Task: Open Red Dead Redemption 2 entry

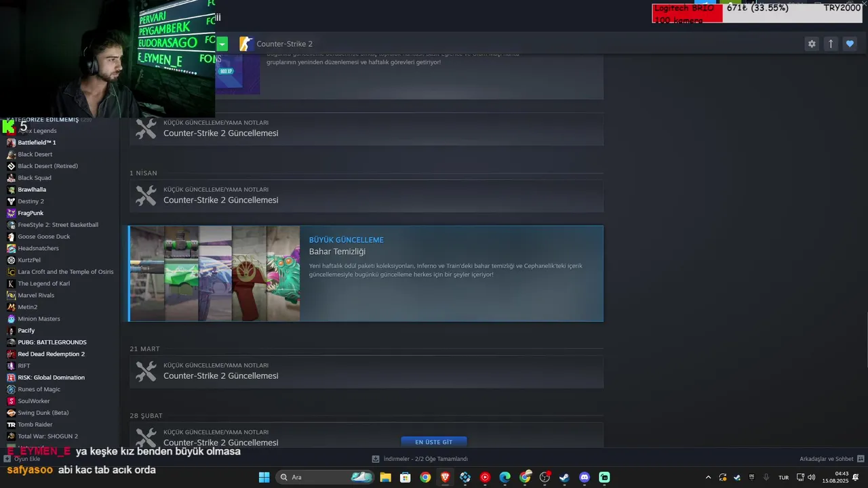Action: (51, 354)
